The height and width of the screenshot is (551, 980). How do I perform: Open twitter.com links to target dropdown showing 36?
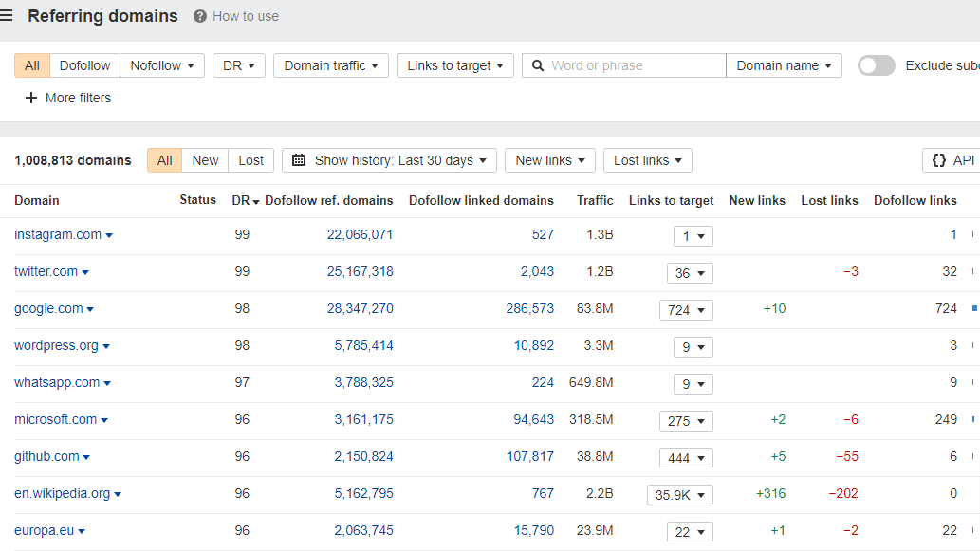point(690,273)
